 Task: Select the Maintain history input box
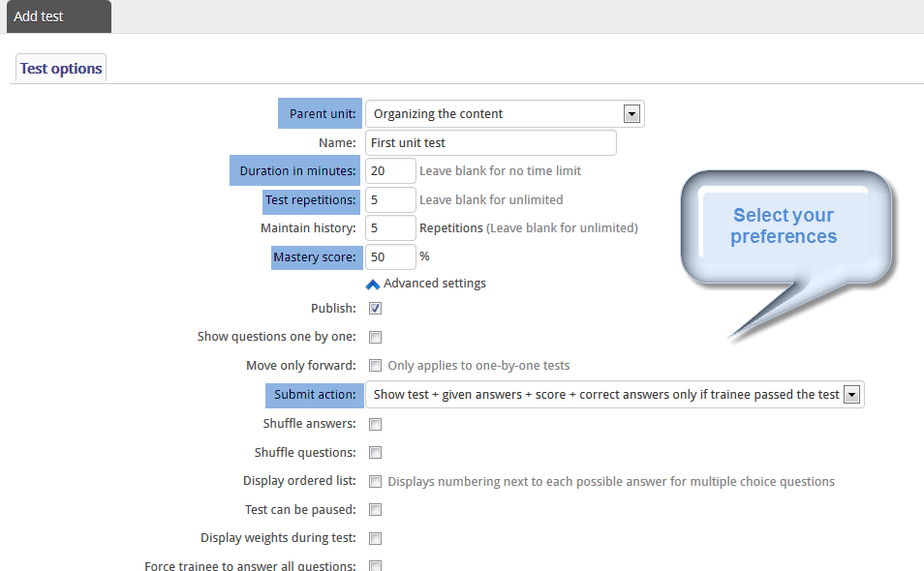(390, 228)
